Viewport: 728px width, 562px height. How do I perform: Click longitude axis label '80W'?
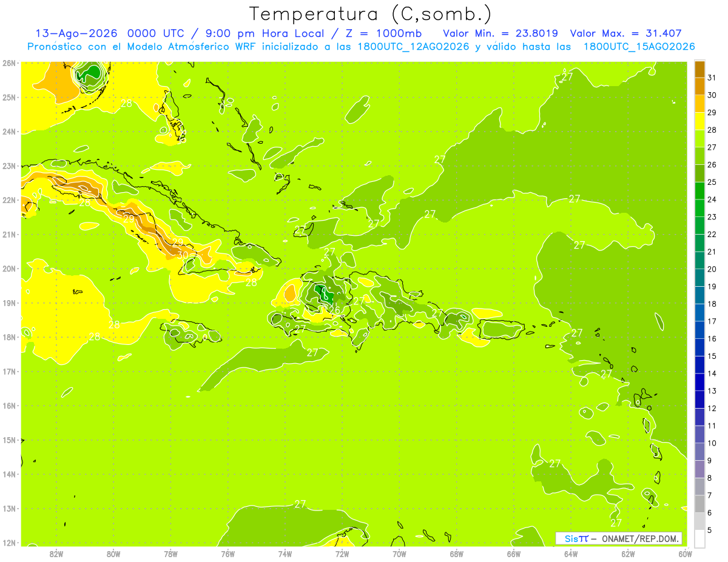[113, 554]
